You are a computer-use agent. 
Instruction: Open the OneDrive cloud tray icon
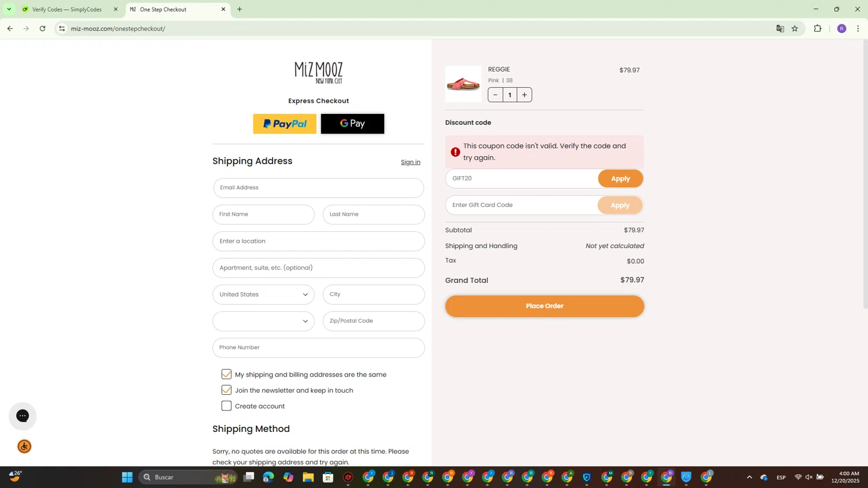tap(764, 477)
